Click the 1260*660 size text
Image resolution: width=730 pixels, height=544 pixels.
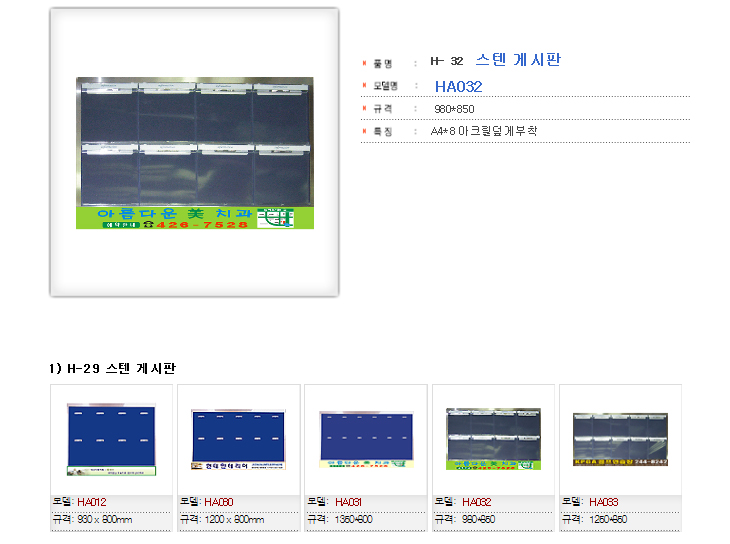pos(608,520)
